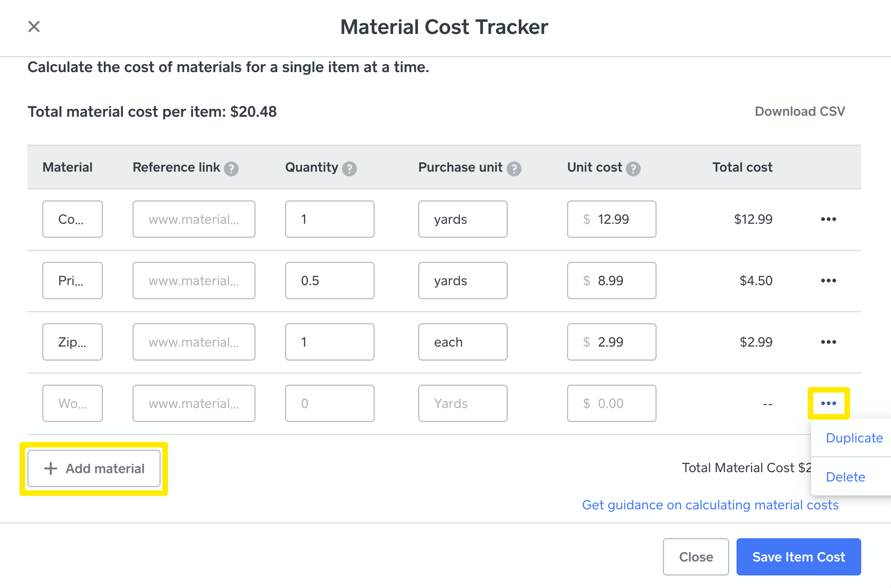
Task: Open the three-dot menu for the Zipper row
Action: tap(829, 342)
